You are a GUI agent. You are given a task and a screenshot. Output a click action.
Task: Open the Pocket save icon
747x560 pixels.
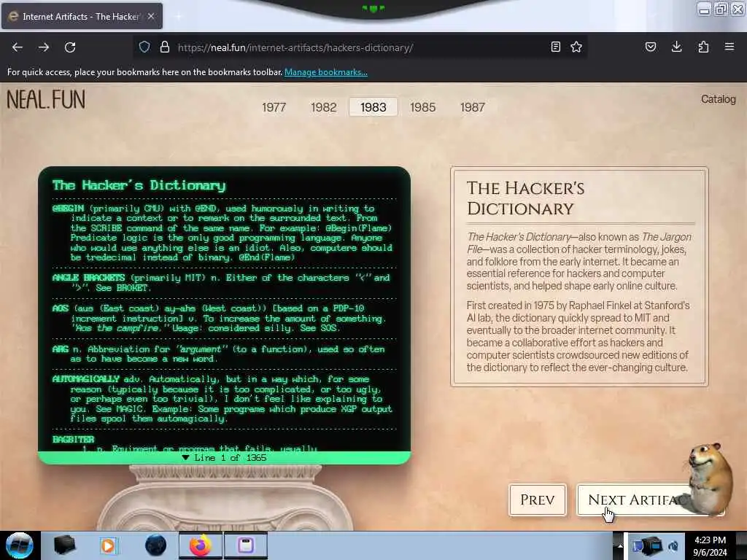(651, 47)
